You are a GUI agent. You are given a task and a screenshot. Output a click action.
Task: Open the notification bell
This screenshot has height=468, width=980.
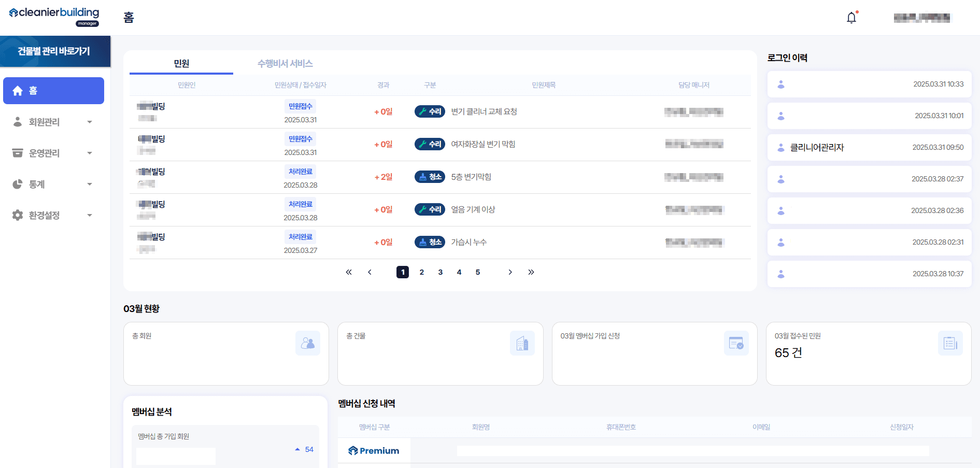click(850, 17)
